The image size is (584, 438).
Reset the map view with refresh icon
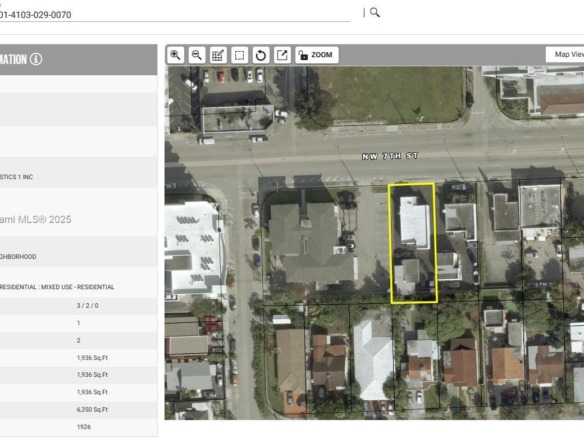pos(261,55)
